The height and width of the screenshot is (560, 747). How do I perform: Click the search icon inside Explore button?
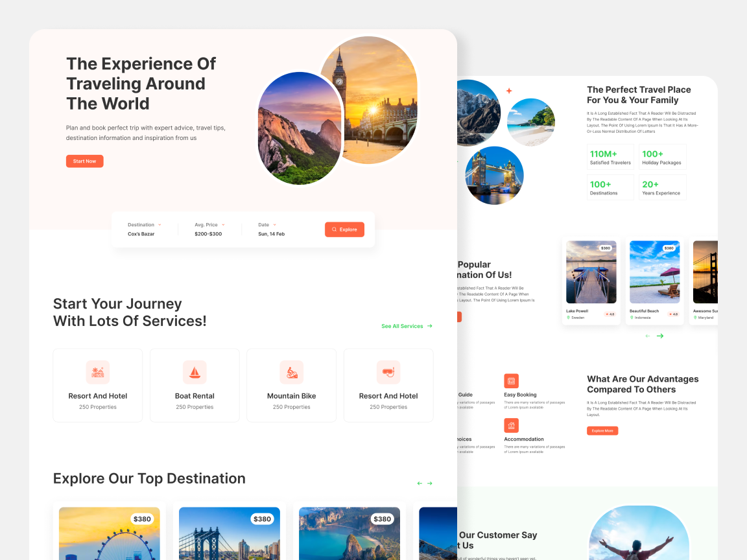[334, 229]
